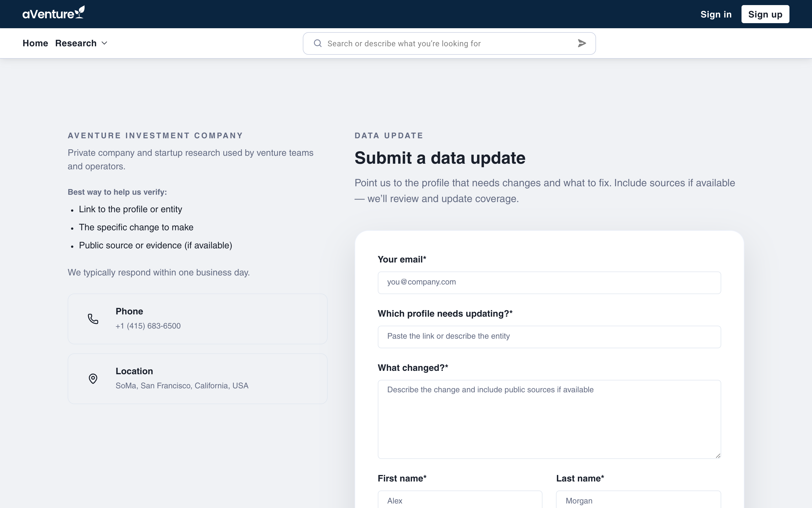Grab the text area resize handle
The height and width of the screenshot is (508, 812).
tap(718, 456)
